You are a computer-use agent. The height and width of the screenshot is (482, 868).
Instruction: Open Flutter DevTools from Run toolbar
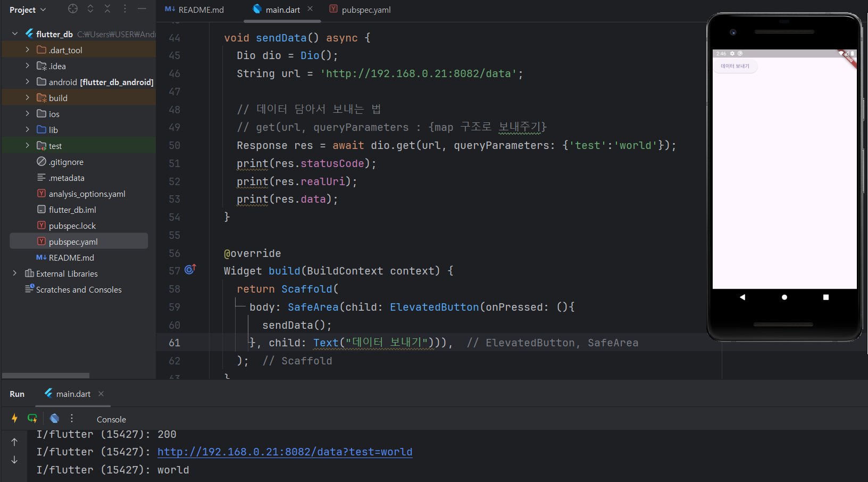tap(54, 419)
